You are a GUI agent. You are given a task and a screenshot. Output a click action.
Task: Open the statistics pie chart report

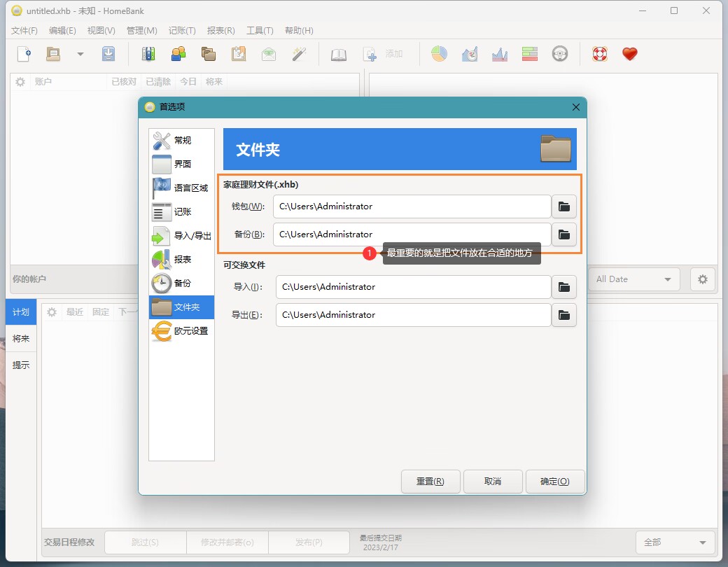(439, 54)
